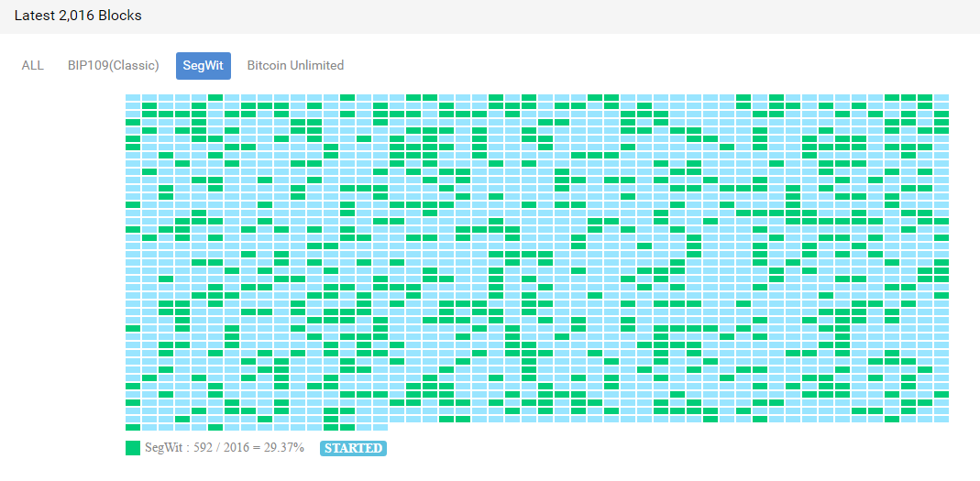Open the BIP109(Classic) tab
Image resolution: width=980 pixels, height=481 pixels.
(x=113, y=66)
